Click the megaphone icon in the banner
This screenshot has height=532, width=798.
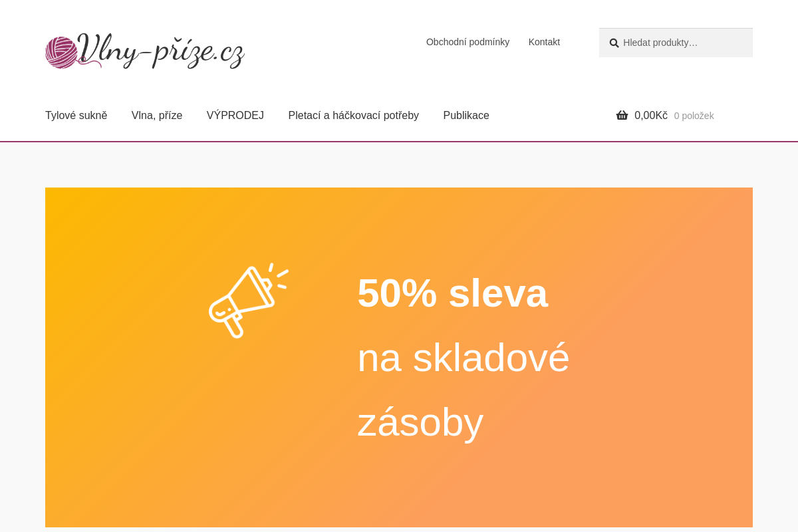click(249, 301)
